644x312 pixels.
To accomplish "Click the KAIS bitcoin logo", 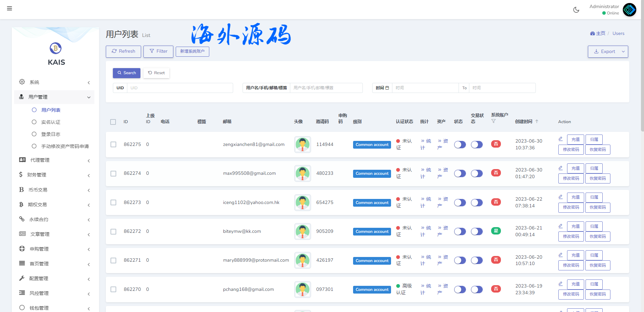I will click(x=56, y=48).
